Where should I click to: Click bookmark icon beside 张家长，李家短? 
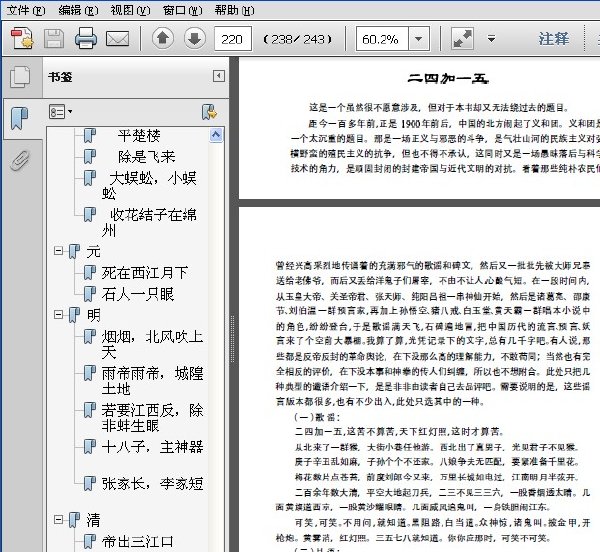point(90,483)
